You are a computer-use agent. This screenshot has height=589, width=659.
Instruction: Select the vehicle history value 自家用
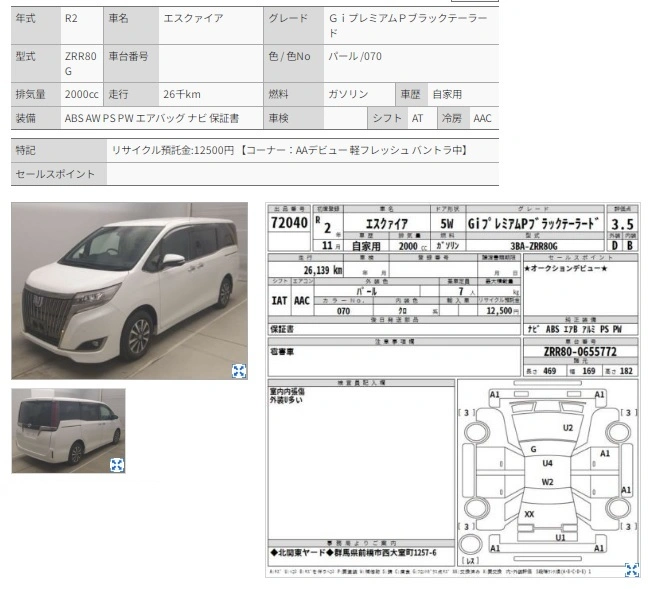click(x=447, y=94)
